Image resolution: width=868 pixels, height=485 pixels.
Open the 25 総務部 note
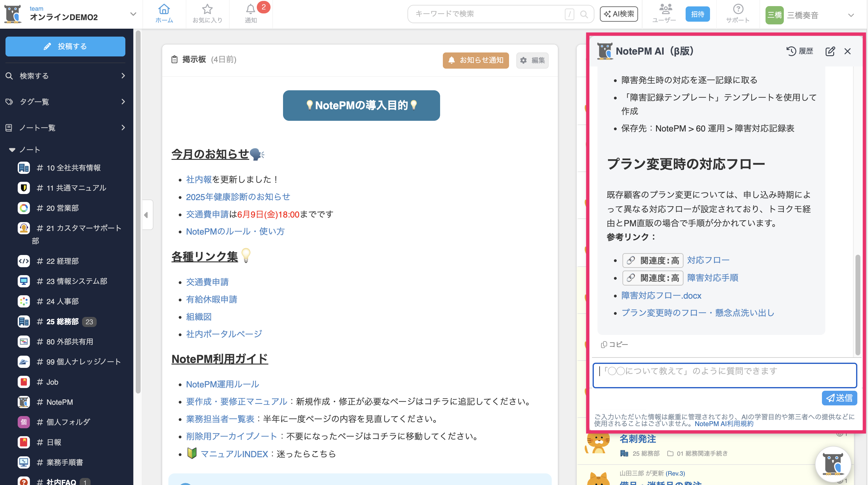[x=62, y=322]
